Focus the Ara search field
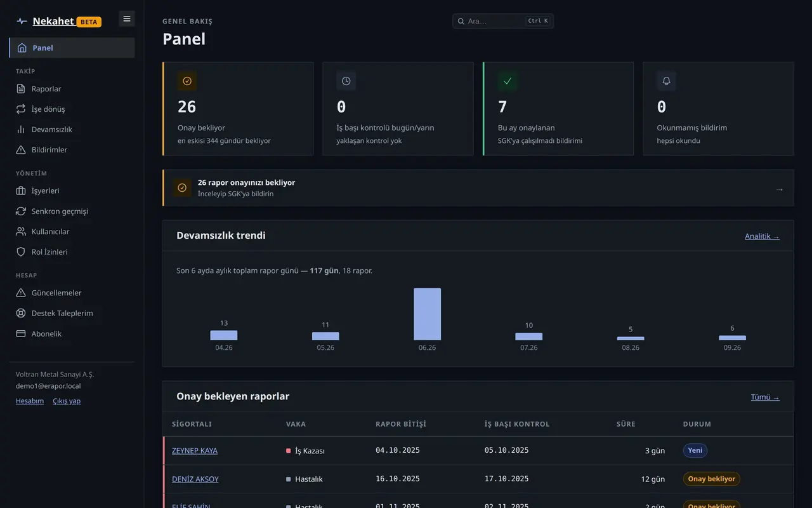Viewport: 812px width, 508px height. coord(503,21)
